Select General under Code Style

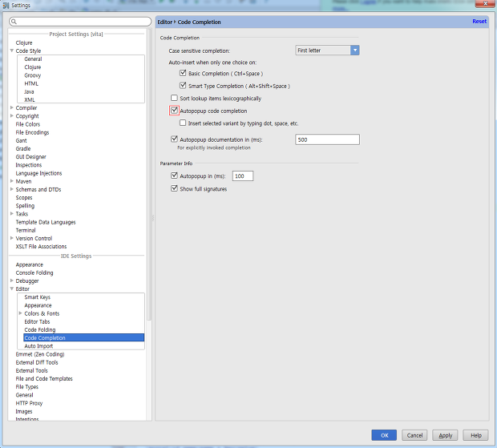(33, 59)
